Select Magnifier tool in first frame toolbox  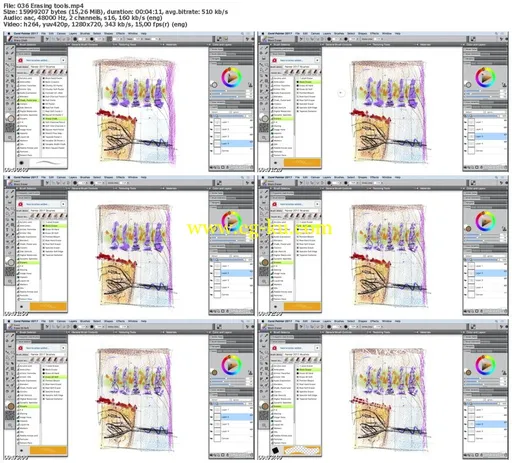click(10, 137)
